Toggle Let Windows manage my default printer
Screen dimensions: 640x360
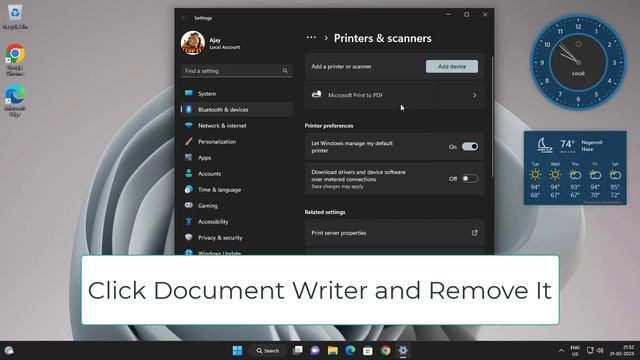[470, 147]
